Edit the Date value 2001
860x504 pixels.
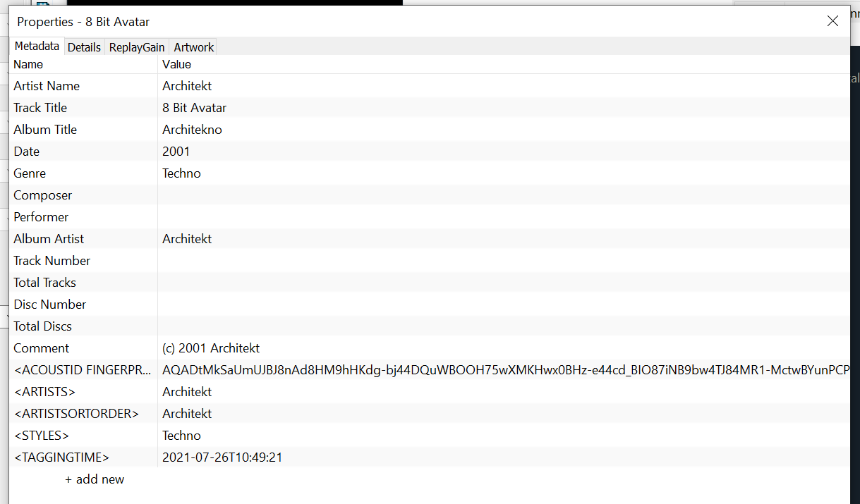pos(176,152)
